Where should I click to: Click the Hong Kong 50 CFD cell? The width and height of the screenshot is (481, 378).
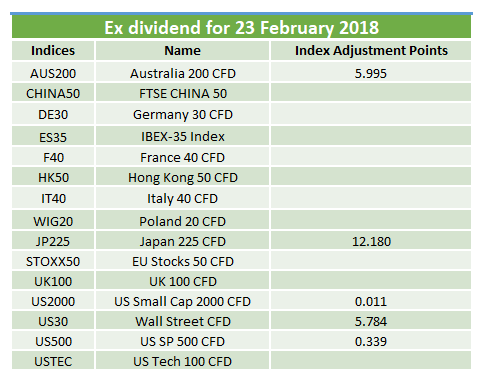[x=182, y=177]
